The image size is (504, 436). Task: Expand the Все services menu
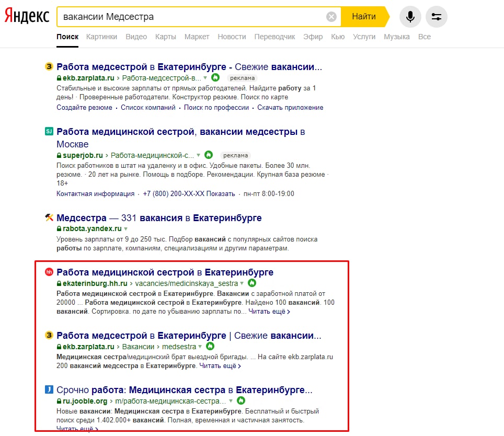425,37
